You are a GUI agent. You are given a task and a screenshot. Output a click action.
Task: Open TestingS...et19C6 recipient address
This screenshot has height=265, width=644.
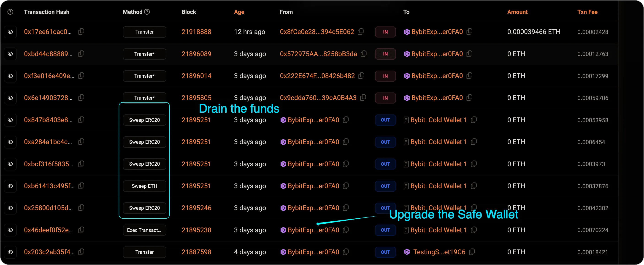click(439, 252)
